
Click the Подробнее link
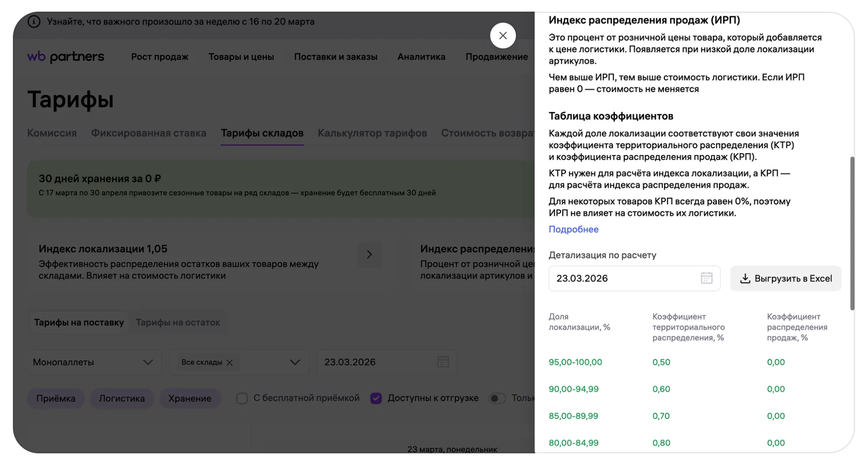tap(573, 229)
